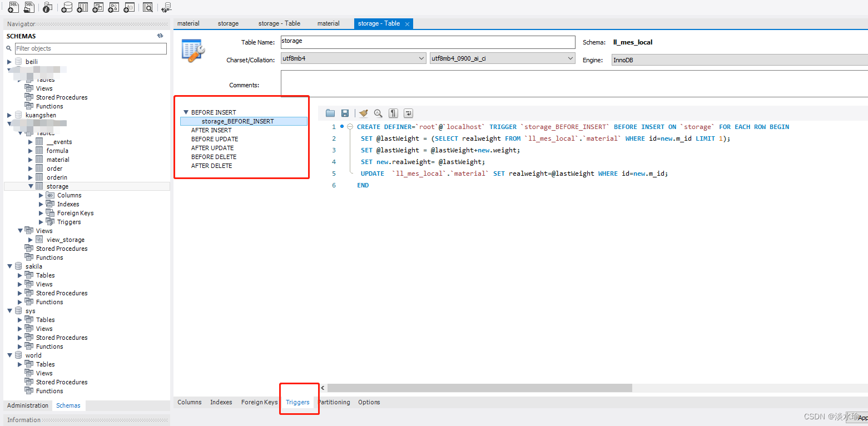The width and height of the screenshot is (868, 426).
Task: Create a new table icon
Action: [x=82, y=7]
